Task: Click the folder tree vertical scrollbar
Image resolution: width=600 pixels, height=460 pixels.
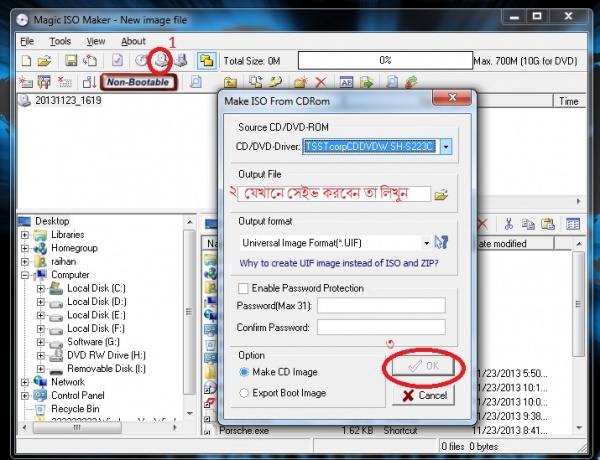Action: click(190, 311)
